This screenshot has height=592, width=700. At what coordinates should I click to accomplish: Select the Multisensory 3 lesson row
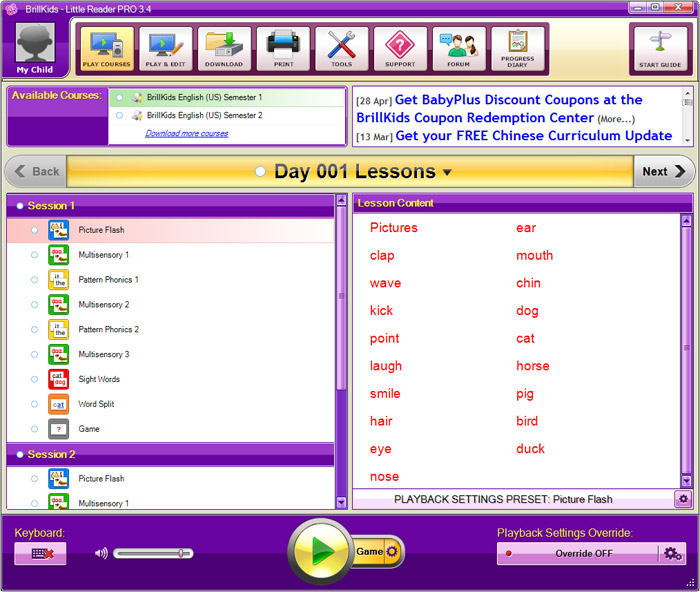tap(171, 354)
